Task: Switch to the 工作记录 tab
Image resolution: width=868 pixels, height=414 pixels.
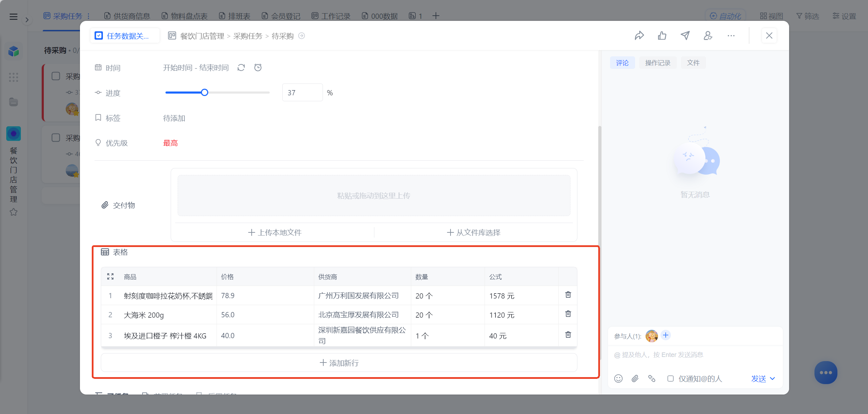Action: [331, 16]
